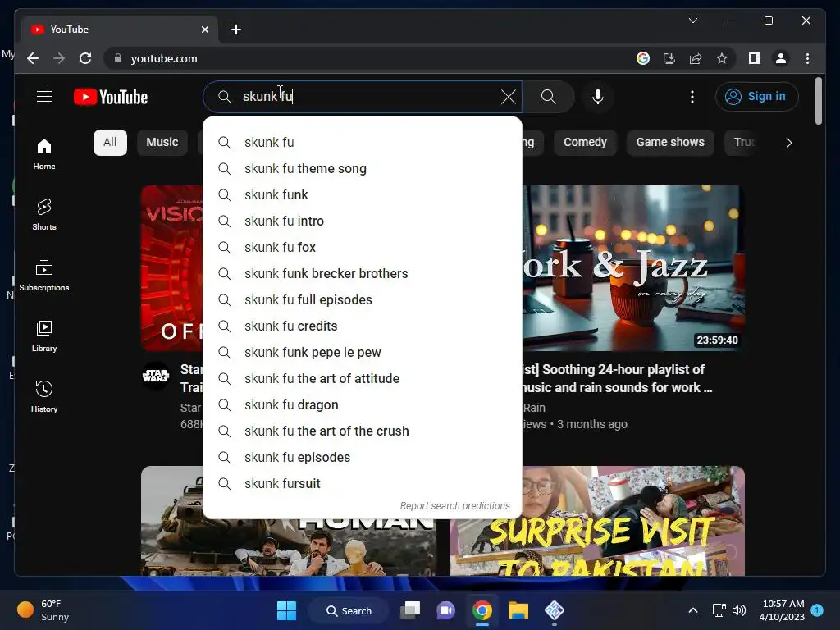
Task: Open Shorts from the sidebar
Action: [44, 214]
